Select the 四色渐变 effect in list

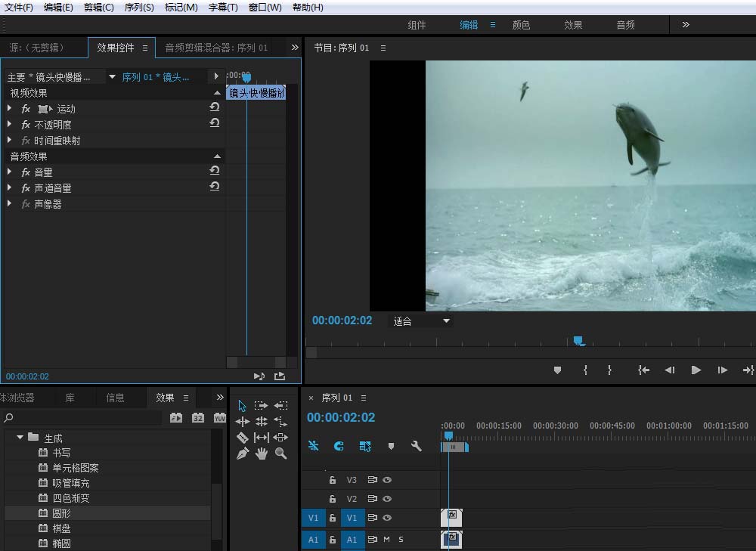tap(71, 498)
